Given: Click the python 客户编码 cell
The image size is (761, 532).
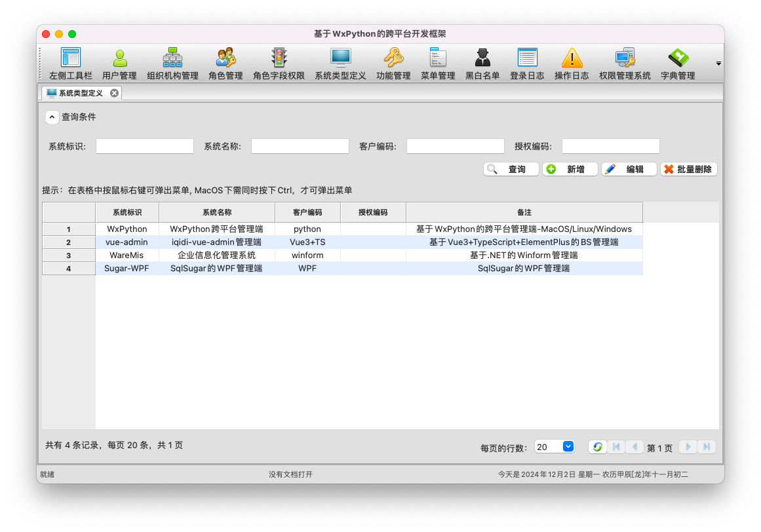Looking at the screenshot, I should pyautogui.click(x=307, y=229).
